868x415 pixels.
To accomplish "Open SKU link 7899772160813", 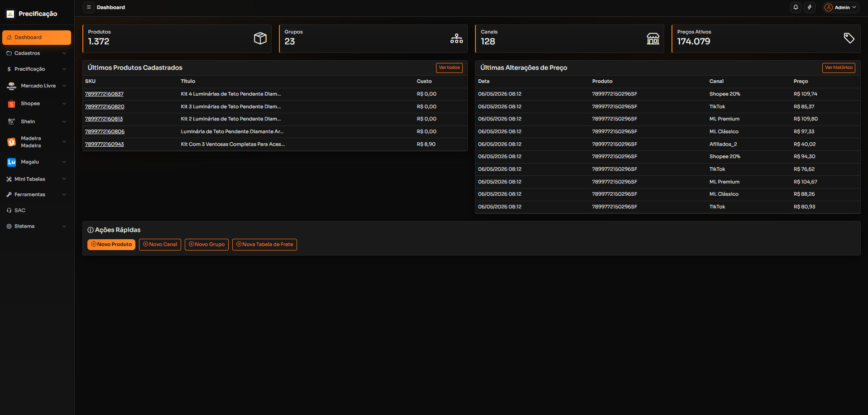I will pyautogui.click(x=104, y=119).
